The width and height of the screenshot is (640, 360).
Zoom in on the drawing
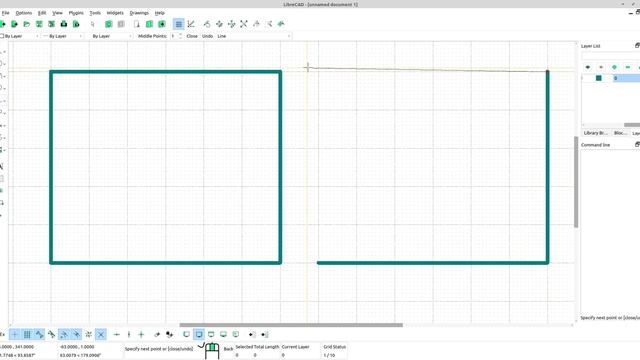(219, 24)
